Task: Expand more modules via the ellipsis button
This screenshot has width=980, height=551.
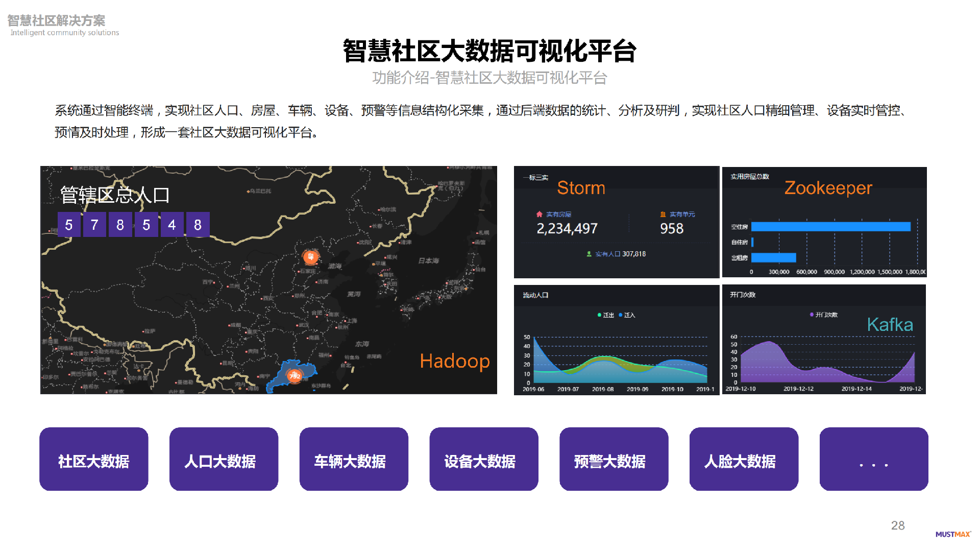Action: [873, 460]
